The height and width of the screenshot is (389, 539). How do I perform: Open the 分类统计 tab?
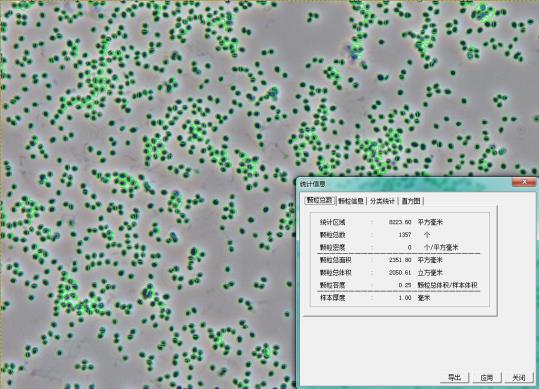pos(382,201)
